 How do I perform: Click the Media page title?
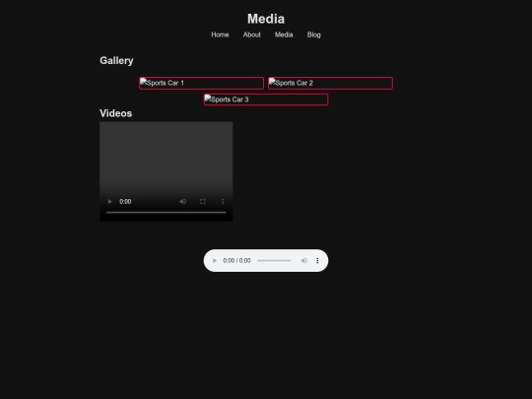266,19
